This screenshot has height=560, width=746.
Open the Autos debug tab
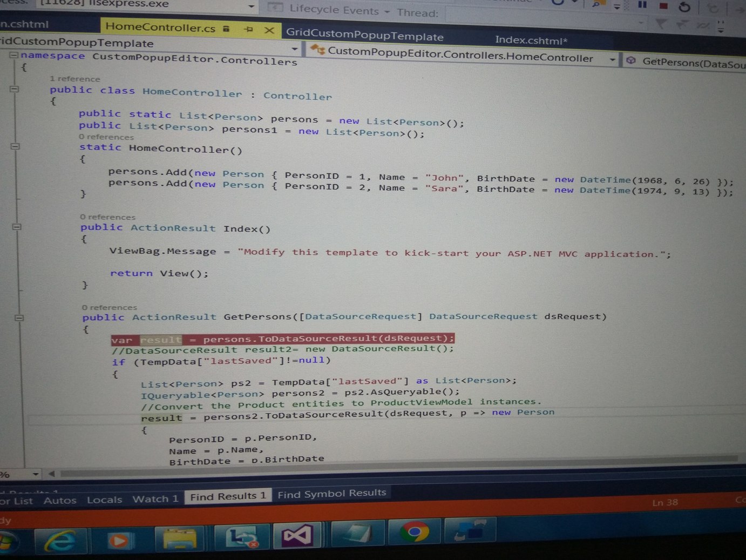coord(60,501)
